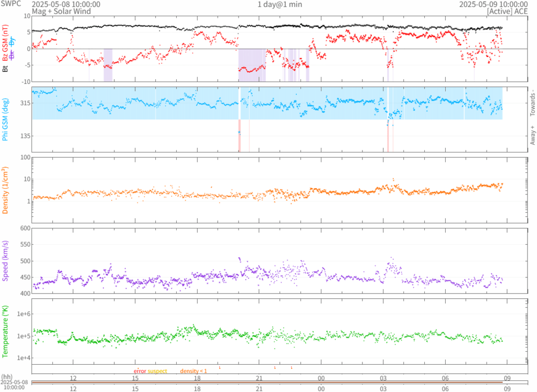Click the 'Towards -' sector label
Image resolution: width=537 pixels, height=392 pixels.
coord(533,102)
